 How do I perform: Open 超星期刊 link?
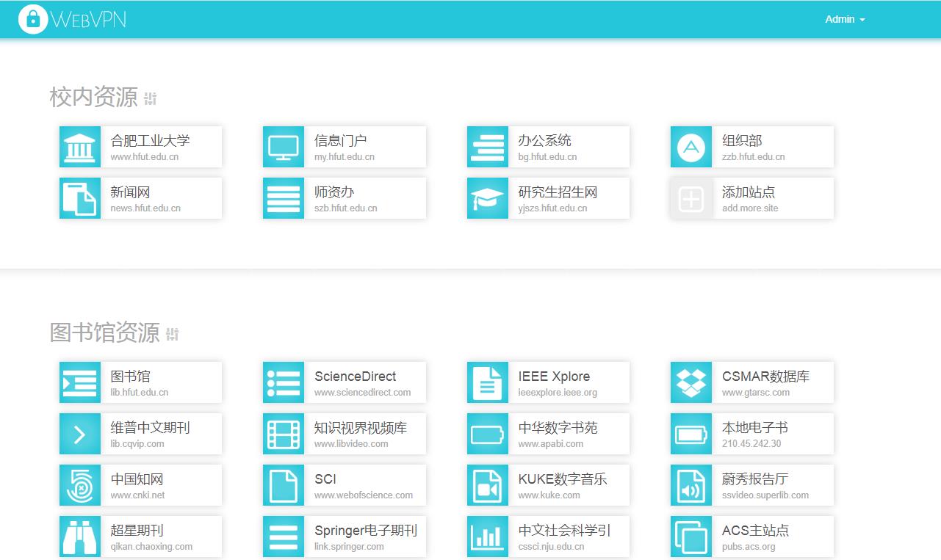tap(137, 530)
